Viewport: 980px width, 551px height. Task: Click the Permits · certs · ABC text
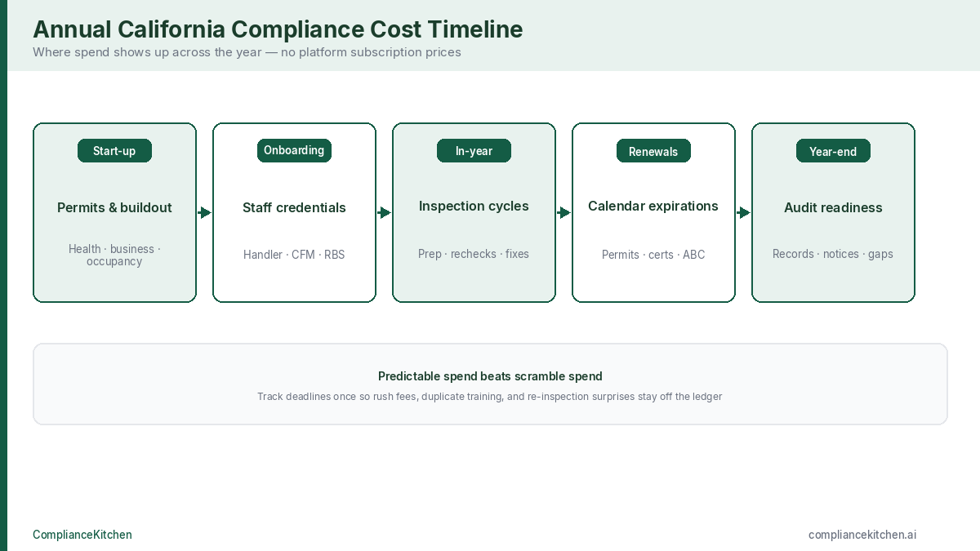point(653,255)
